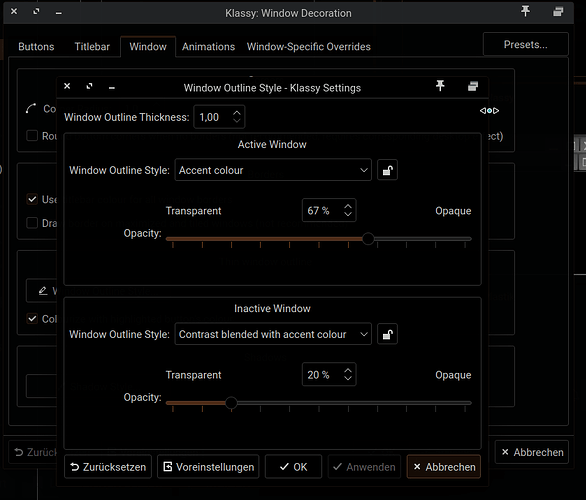Click the Voreinstellungen button
Image resolution: width=586 pixels, height=500 pixels.
point(208,467)
